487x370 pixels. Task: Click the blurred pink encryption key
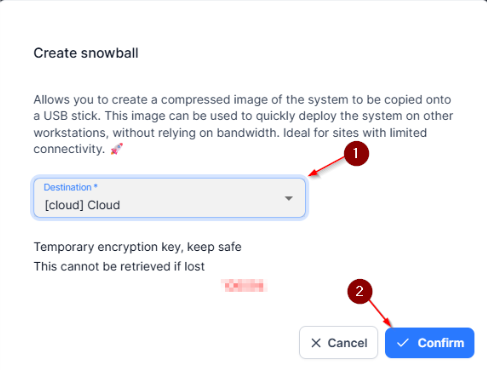point(244,286)
